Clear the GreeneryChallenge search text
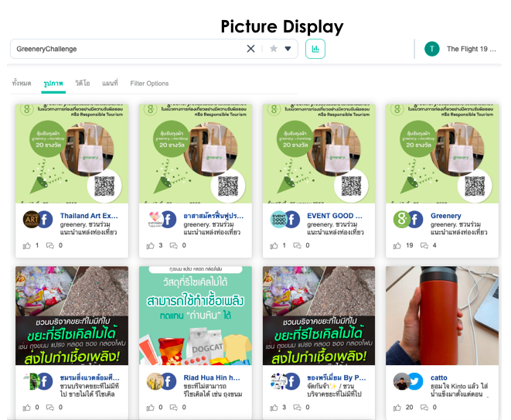Image resolution: width=511 pixels, height=420 pixels. pos(250,49)
